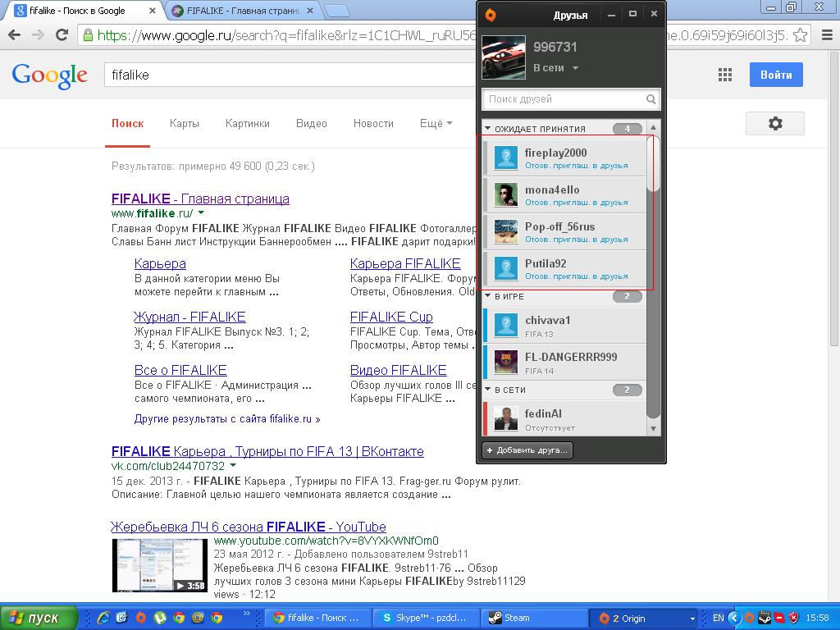Select the 'Картинки' search tab
The image size is (840, 630).
click(x=248, y=124)
